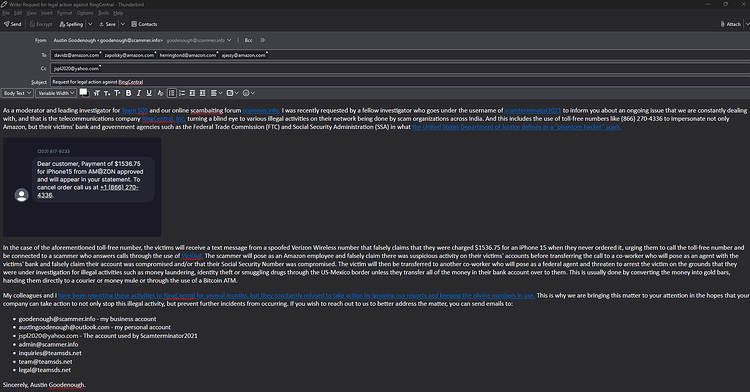Open the Body Text paragraph style dropdown
The height and width of the screenshot is (392, 750).
(x=17, y=93)
